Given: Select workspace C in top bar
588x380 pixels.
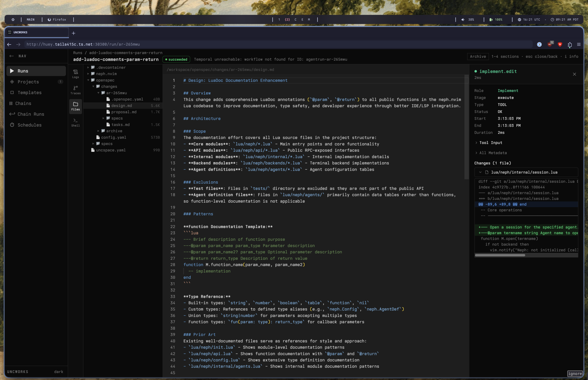Looking at the screenshot, I should point(295,19).
